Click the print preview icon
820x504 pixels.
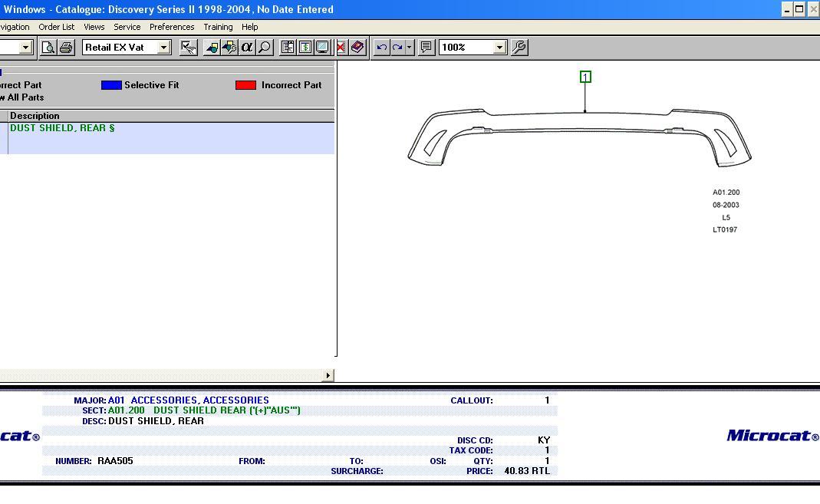(48, 48)
